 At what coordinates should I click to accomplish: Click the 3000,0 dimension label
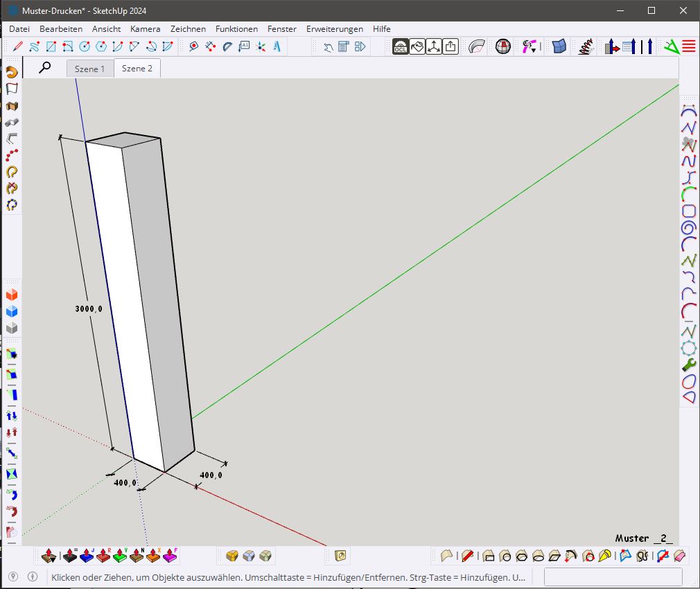click(89, 309)
